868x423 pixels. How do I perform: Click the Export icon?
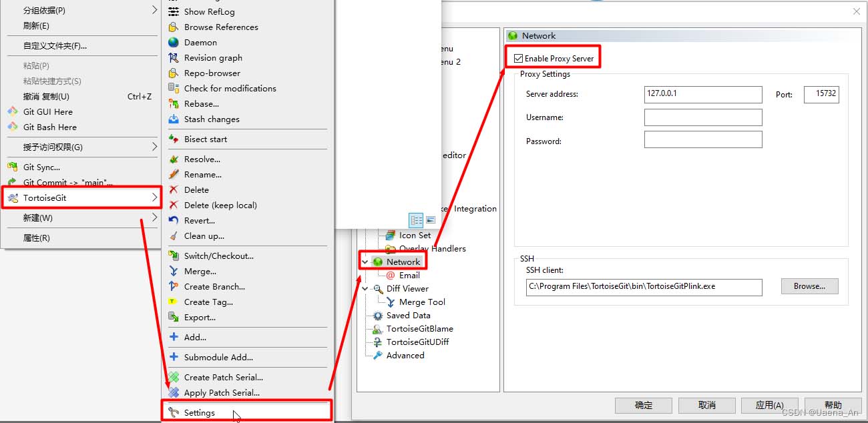174,317
